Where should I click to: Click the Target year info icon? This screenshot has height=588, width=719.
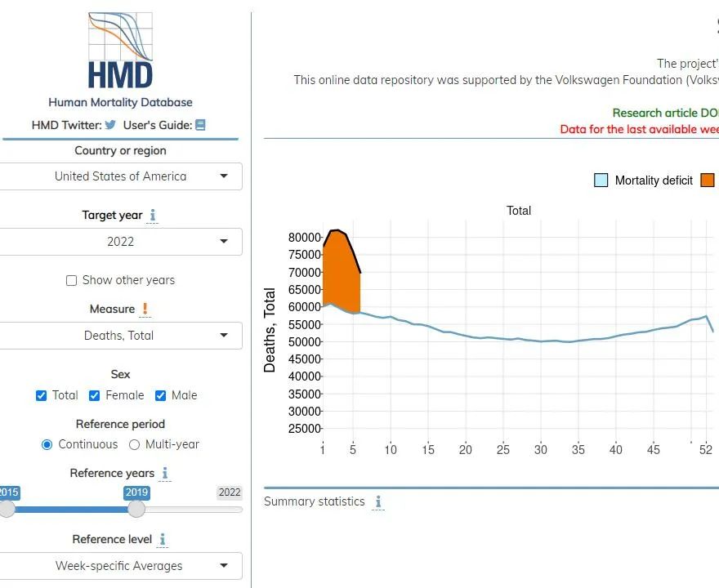(x=153, y=216)
